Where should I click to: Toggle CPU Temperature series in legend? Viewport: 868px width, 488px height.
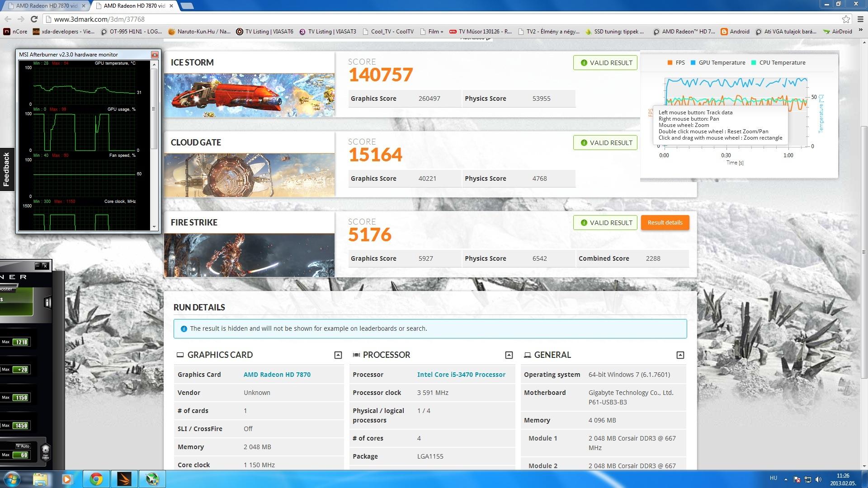(778, 63)
